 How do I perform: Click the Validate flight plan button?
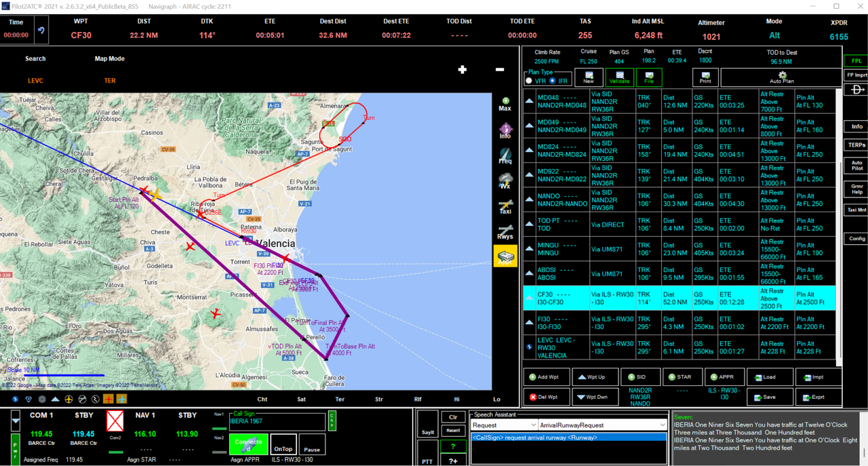pos(619,77)
